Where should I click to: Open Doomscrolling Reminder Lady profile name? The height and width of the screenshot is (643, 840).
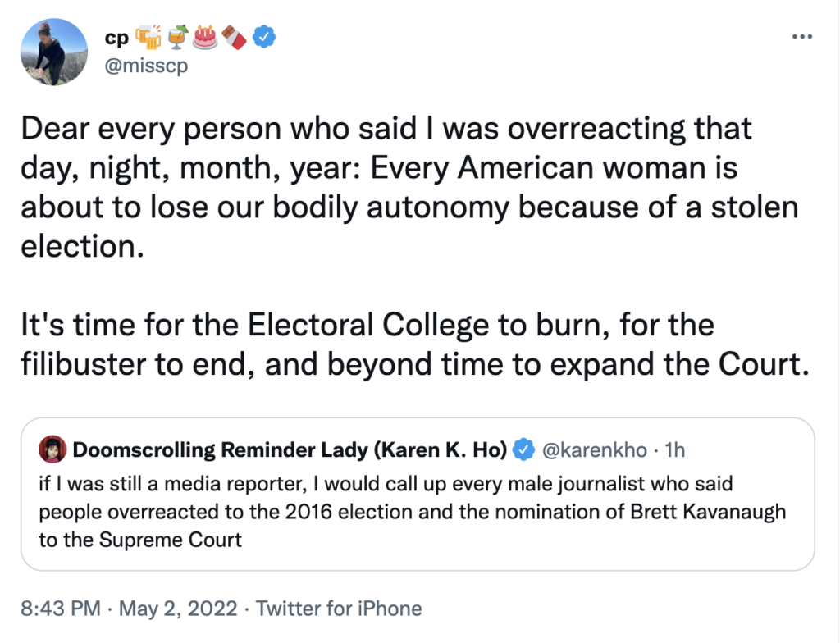289,449
